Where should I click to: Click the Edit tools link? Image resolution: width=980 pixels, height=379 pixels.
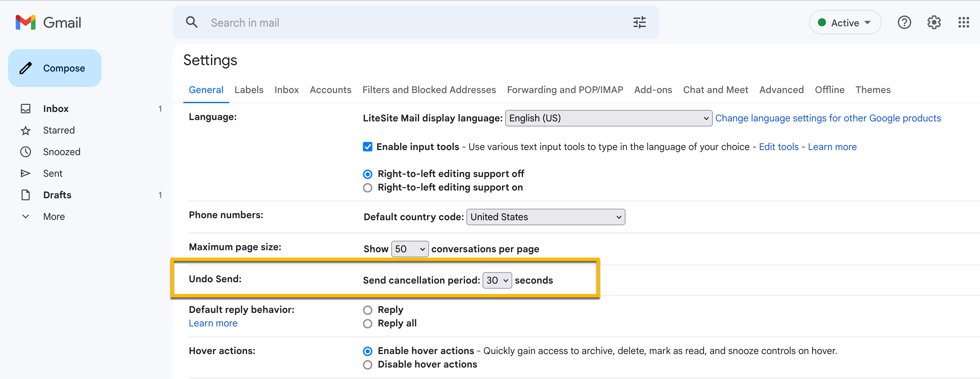point(778,147)
